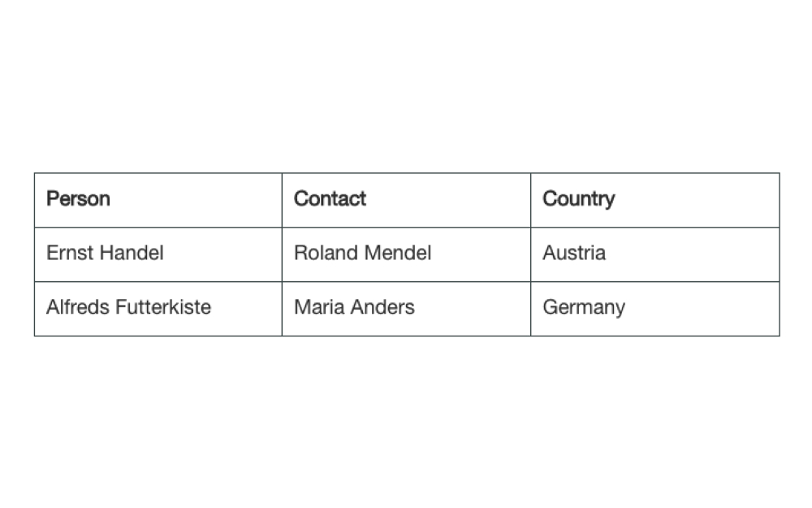Click the word Mendel
Image resolution: width=812 pixels, height=508 pixels.
tap(398, 253)
